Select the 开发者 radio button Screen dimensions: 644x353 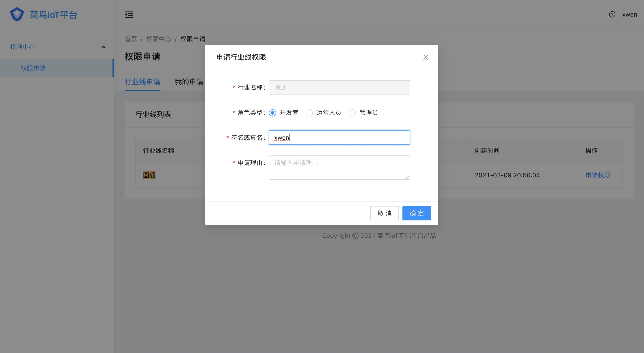point(272,113)
